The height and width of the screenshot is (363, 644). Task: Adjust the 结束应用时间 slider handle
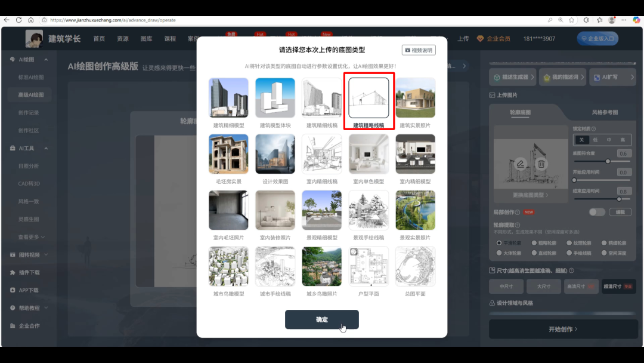[619, 199]
